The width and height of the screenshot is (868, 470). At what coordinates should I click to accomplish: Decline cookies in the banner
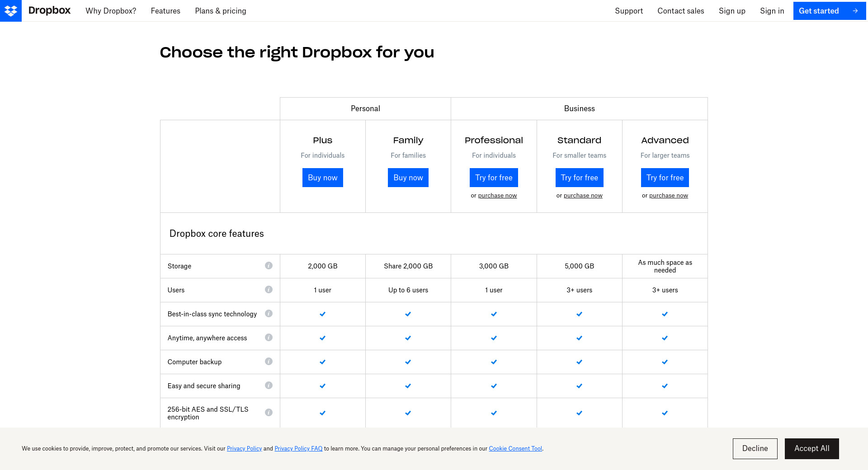point(755,449)
